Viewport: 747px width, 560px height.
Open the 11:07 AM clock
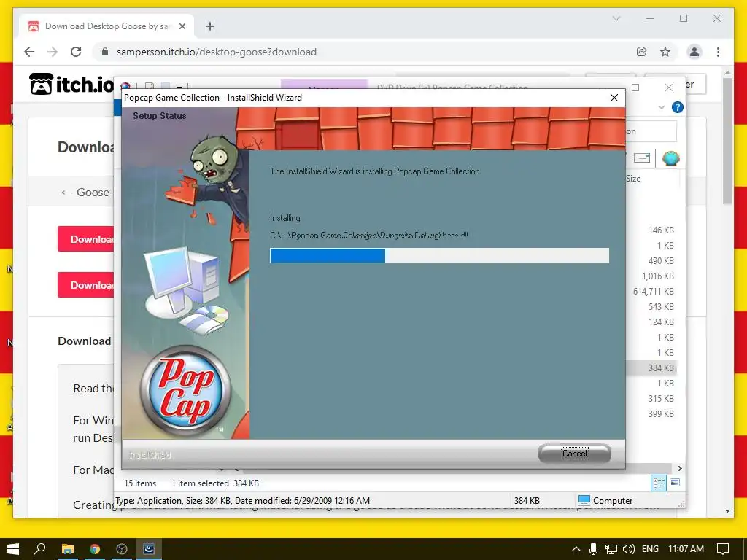click(x=686, y=549)
